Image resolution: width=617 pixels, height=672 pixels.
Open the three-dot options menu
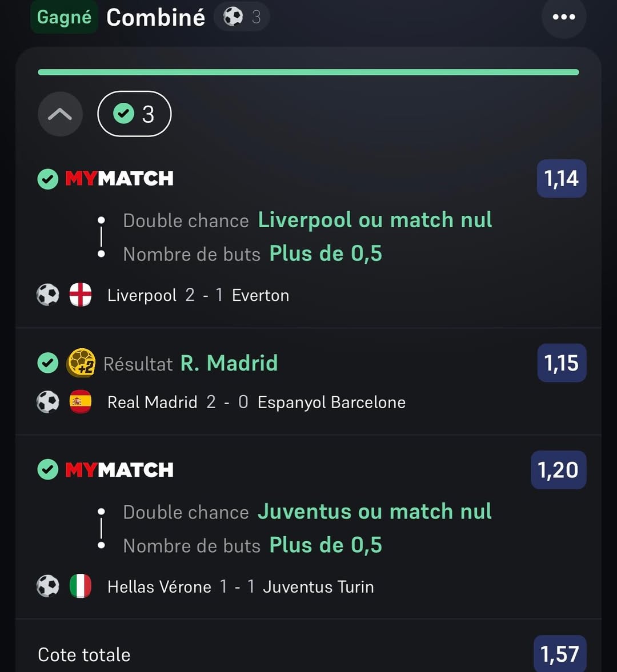563,17
